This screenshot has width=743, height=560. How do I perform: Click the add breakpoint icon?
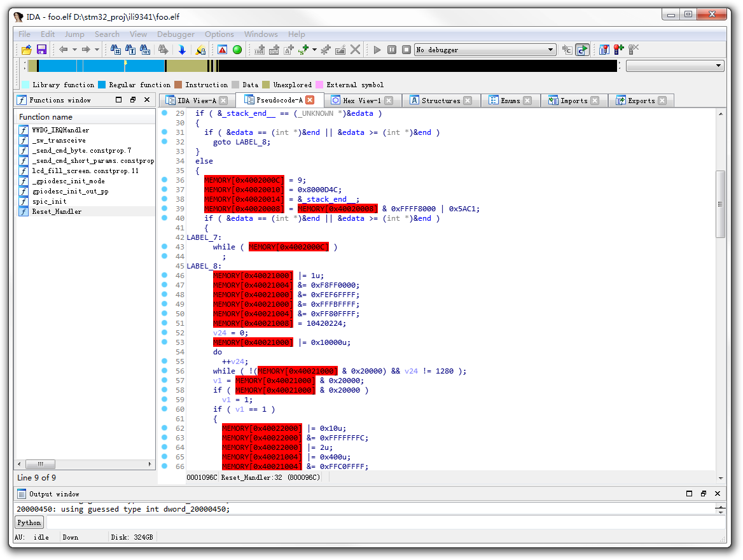pos(618,50)
